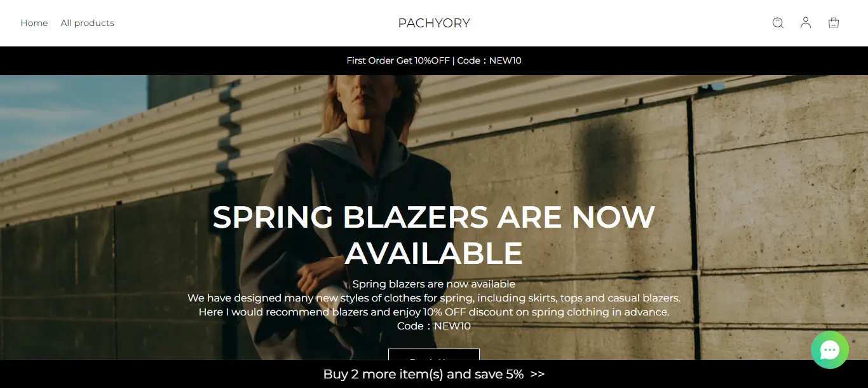Viewport: 868px width, 388px height.
Task: Open the shopping bag cart icon
Action: 834,23
